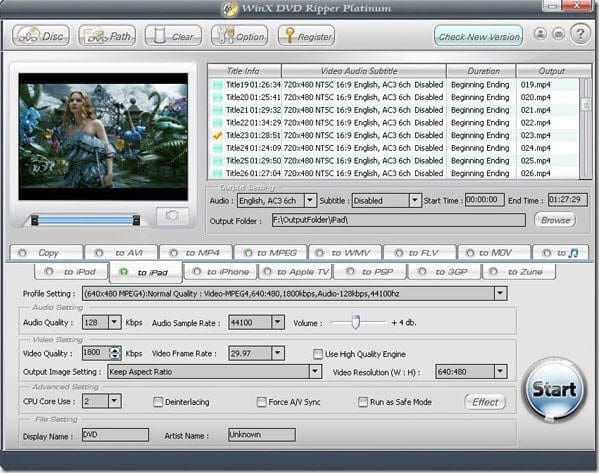The width and height of the screenshot is (599, 473).
Task: Click the help question mark icon
Action: click(x=580, y=34)
